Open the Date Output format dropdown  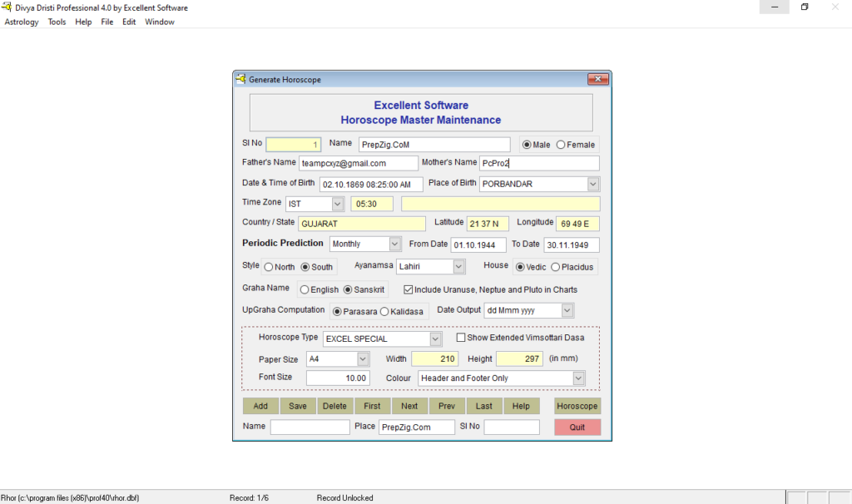(567, 311)
